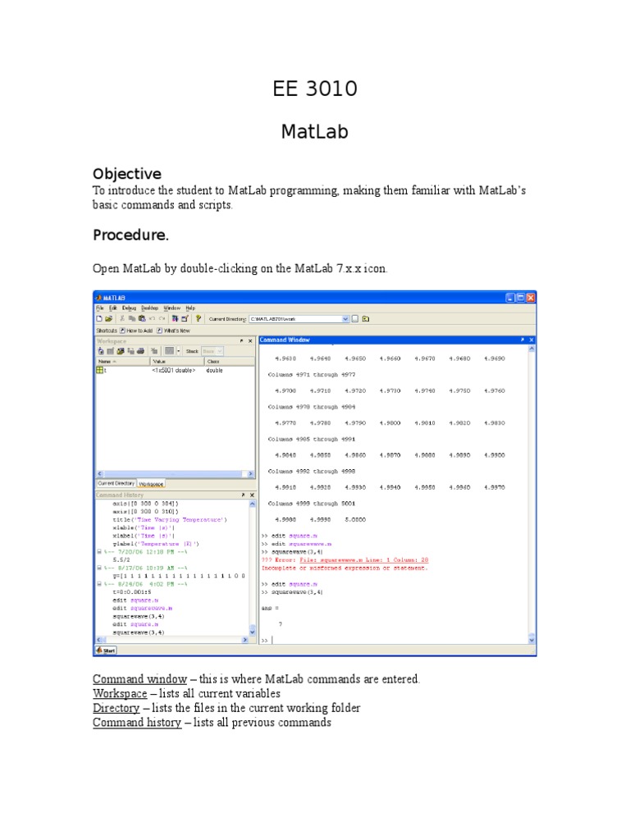Click the New M-file icon in MATLAB toolbar
The width and height of the screenshot is (630, 840).
[99, 319]
